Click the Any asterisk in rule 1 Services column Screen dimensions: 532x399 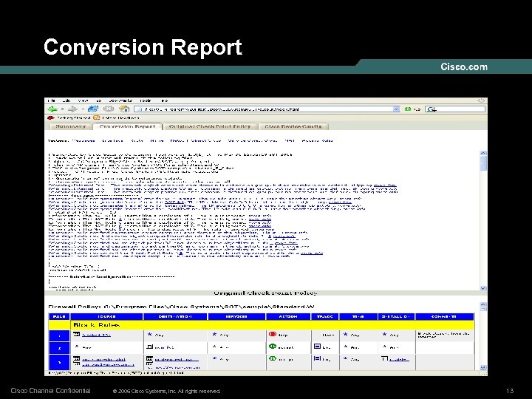tap(214, 334)
